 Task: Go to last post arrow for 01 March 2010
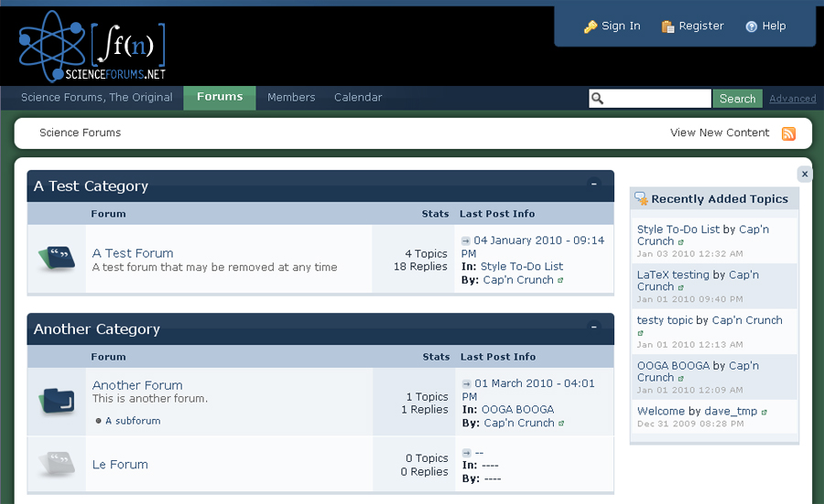[x=466, y=384]
